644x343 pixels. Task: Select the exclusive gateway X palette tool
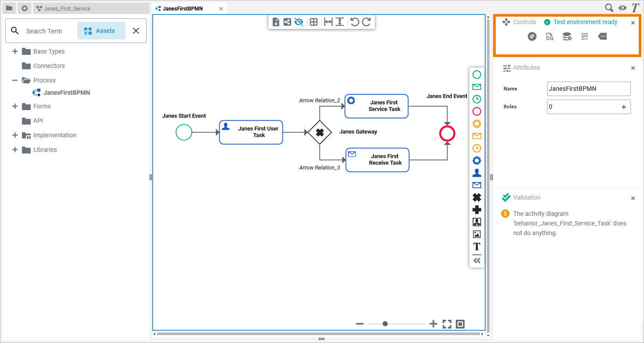coord(477,197)
